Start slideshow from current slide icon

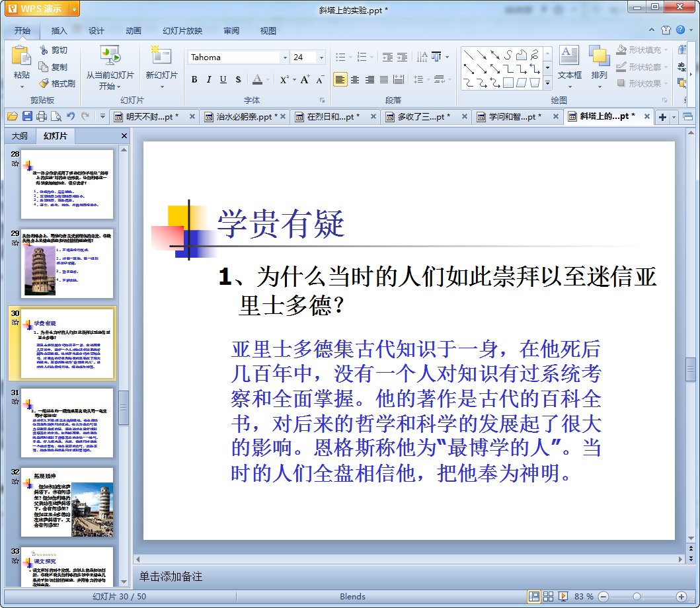tap(110, 56)
